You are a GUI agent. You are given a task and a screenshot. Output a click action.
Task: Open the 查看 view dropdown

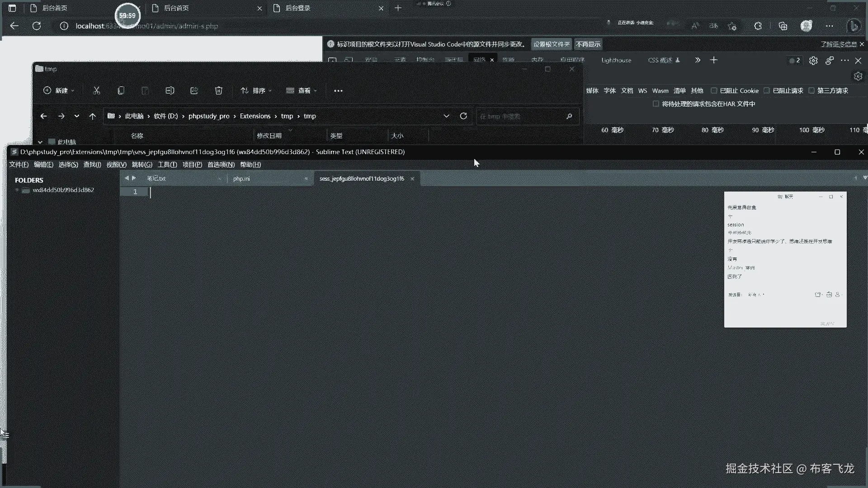(302, 91)
